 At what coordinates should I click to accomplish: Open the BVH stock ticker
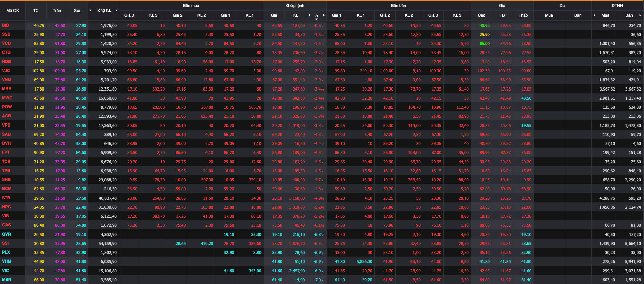click(x=6, y=143)
